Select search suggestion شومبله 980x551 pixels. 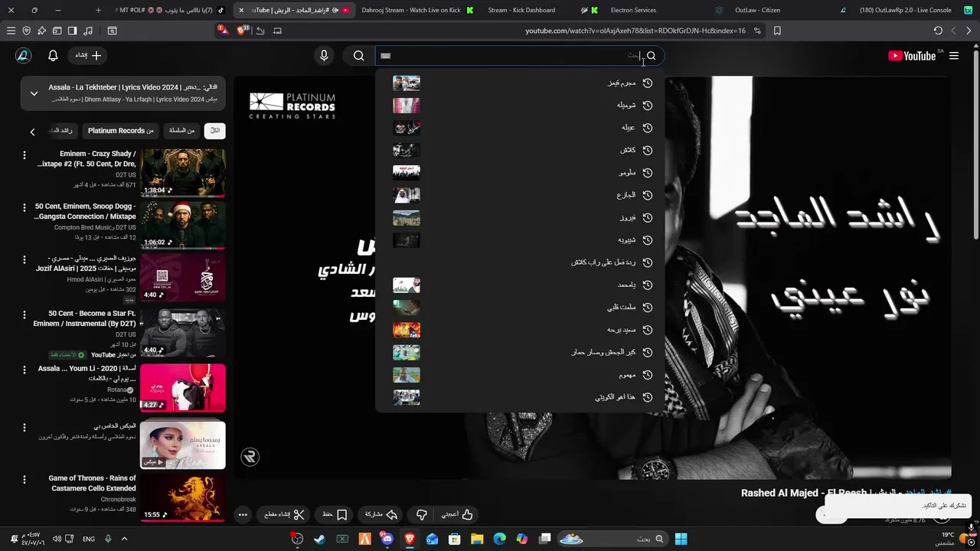click(x=521, y=106)
